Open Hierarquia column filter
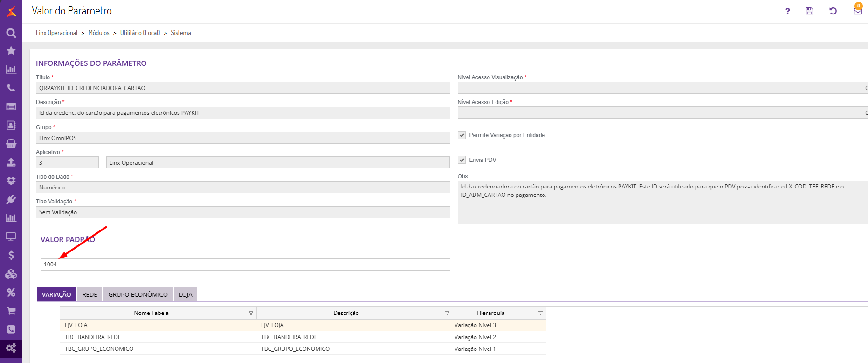868x363 pixels. [540, 313]
